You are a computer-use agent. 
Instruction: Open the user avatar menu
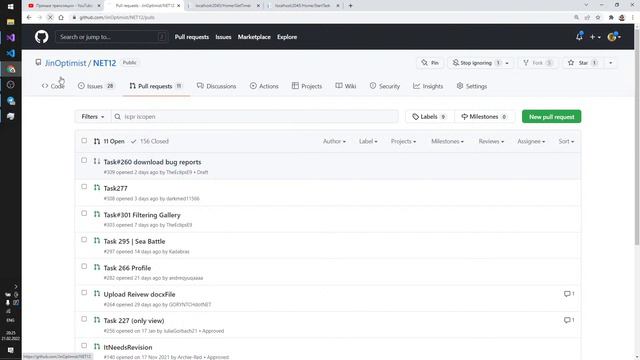[614, 37]
